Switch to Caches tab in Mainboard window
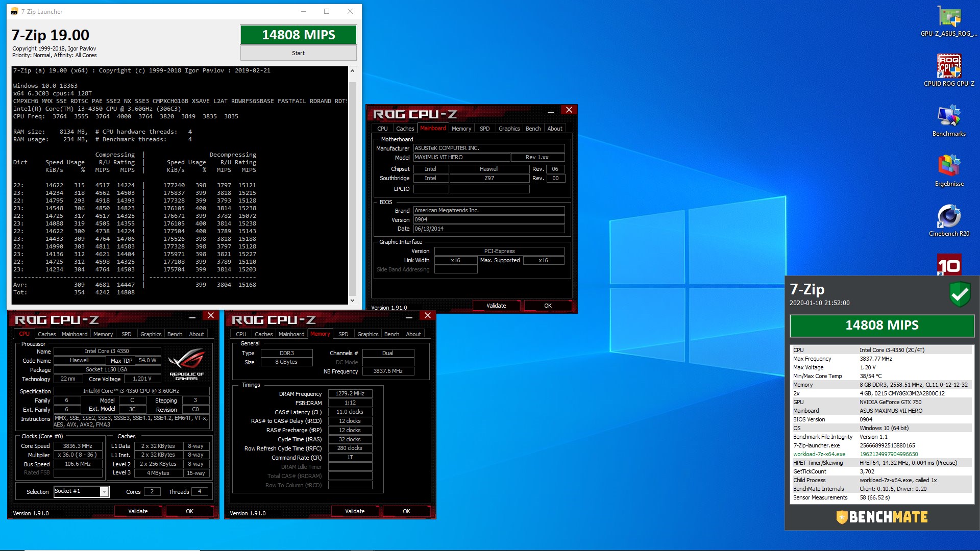 coord(405,129)
